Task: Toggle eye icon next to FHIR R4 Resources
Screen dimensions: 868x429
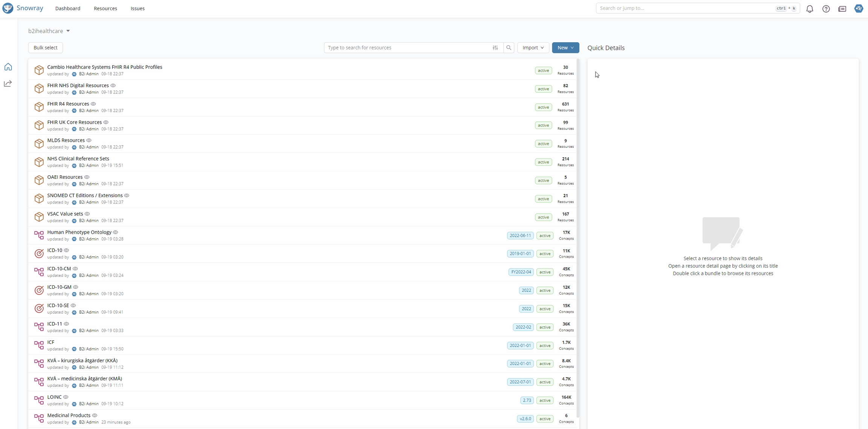Action: pos(93,104)
